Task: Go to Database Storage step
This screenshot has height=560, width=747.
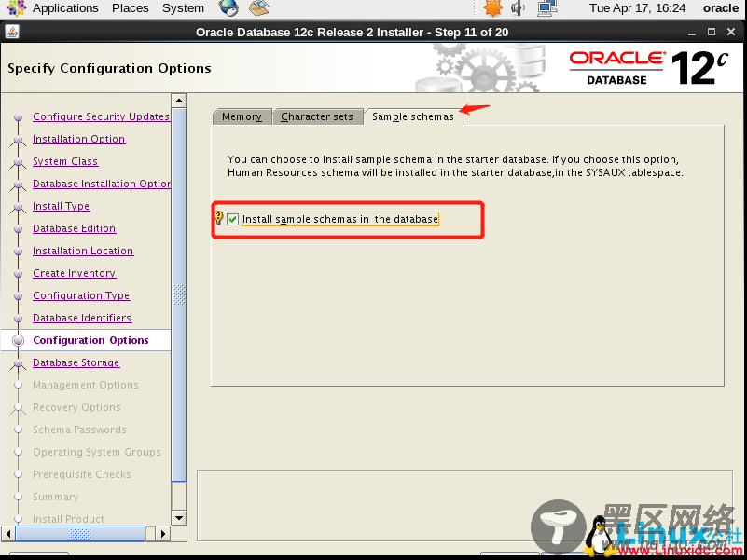Action: (76, 362)
